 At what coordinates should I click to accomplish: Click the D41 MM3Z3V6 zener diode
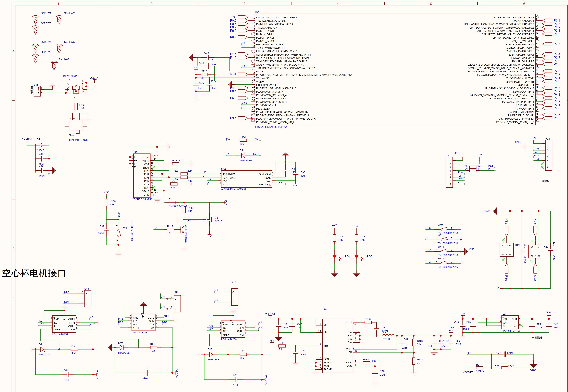(x=42, y=349)
